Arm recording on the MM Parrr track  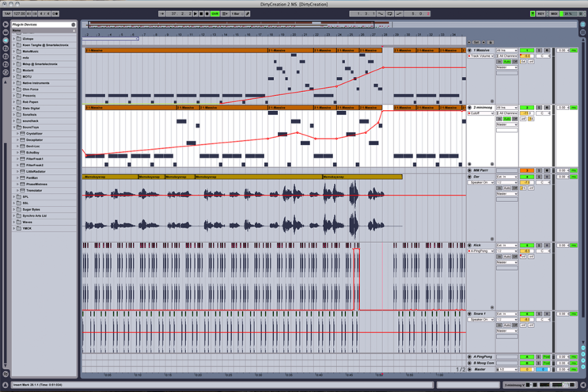click(547, 170)
